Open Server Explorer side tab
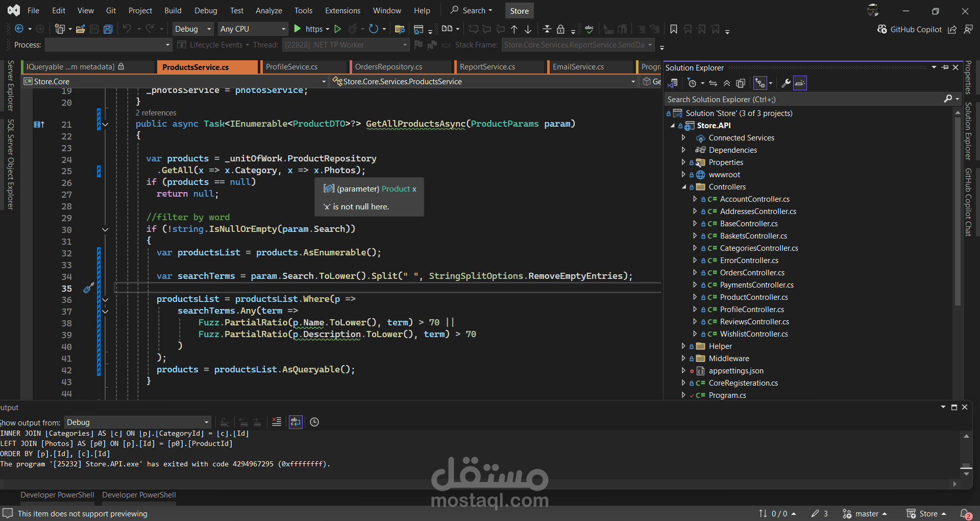980x521 pixels. click(10, 86)
